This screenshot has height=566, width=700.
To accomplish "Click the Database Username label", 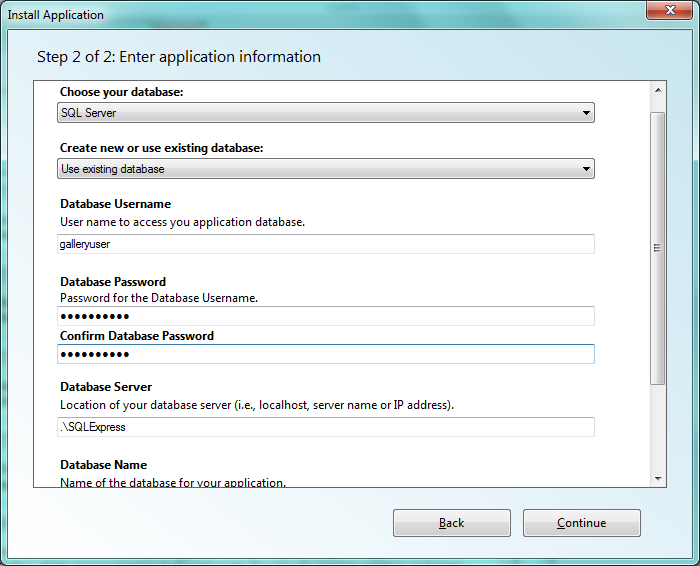I will click(x=116, y=204).
